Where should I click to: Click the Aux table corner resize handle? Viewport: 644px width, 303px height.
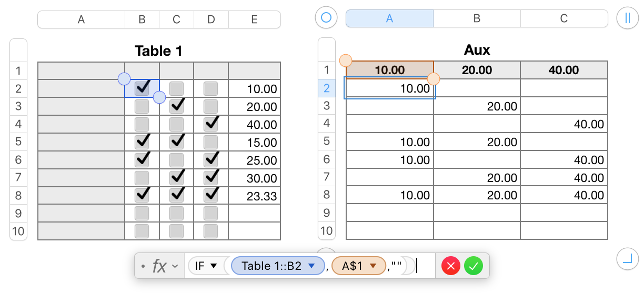pyautogui.click(x=627, y=258)
